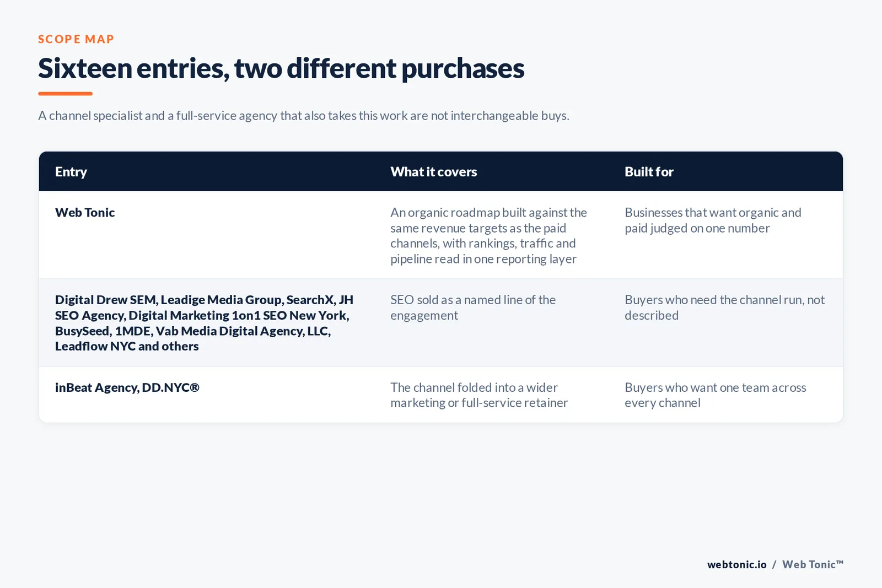The height and width of the screenshot is (588, 882).
Task: Click the dark navy table header bar
Action: [x=441, y=171]
